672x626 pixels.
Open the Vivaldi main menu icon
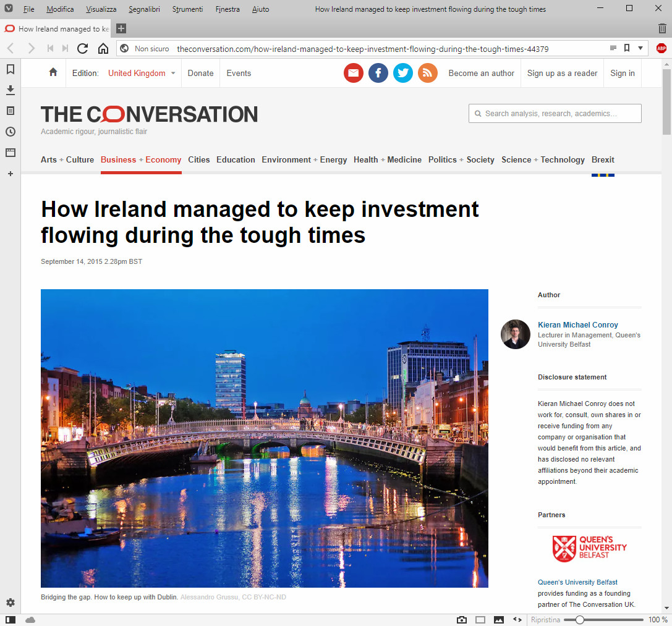(9, 8)
